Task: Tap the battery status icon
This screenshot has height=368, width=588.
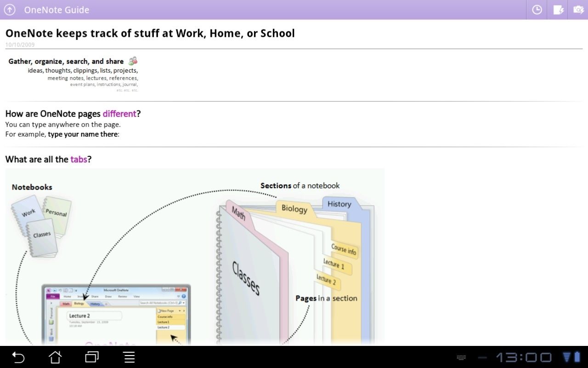Action: (577, 357)
